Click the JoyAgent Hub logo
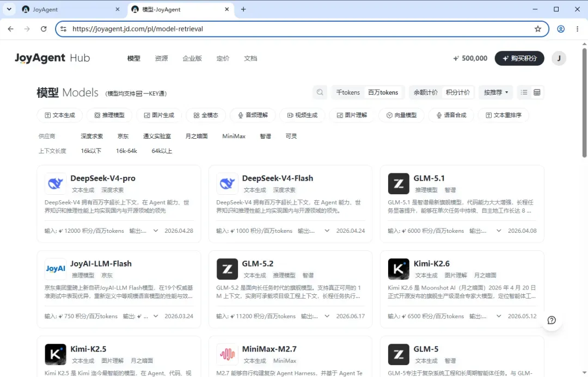This screenshot has width=588, height=377. coord(52,58)
